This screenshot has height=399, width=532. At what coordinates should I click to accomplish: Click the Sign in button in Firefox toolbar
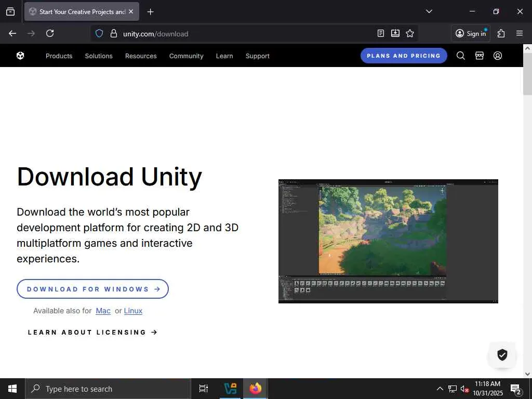coord(471,33)
